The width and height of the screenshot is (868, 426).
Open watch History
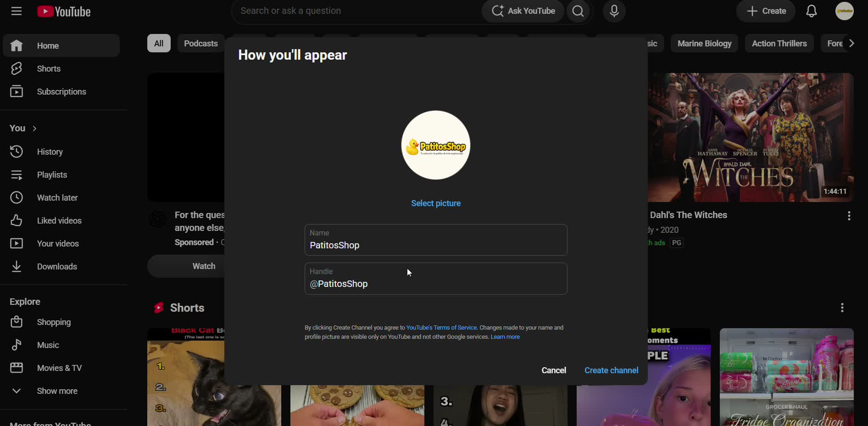tap(61, 151)
